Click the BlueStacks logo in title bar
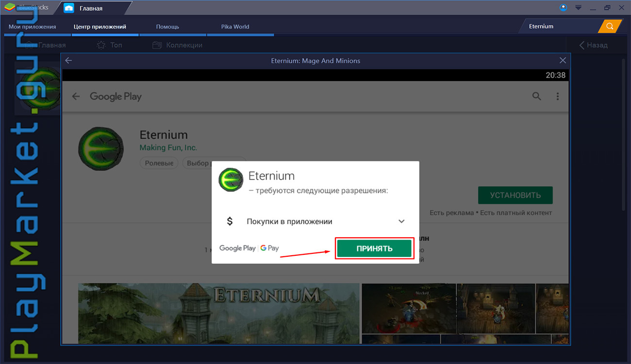 pyautogui.click(x=10, y=8)
